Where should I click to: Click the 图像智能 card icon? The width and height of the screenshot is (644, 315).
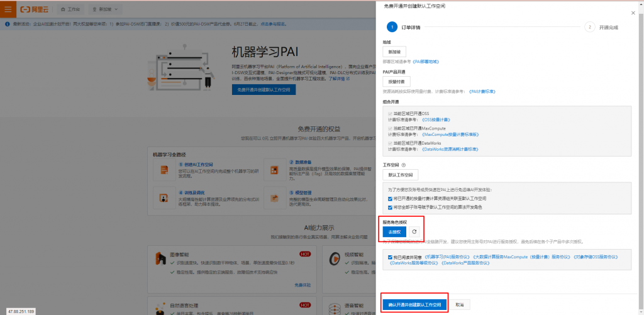160,258
